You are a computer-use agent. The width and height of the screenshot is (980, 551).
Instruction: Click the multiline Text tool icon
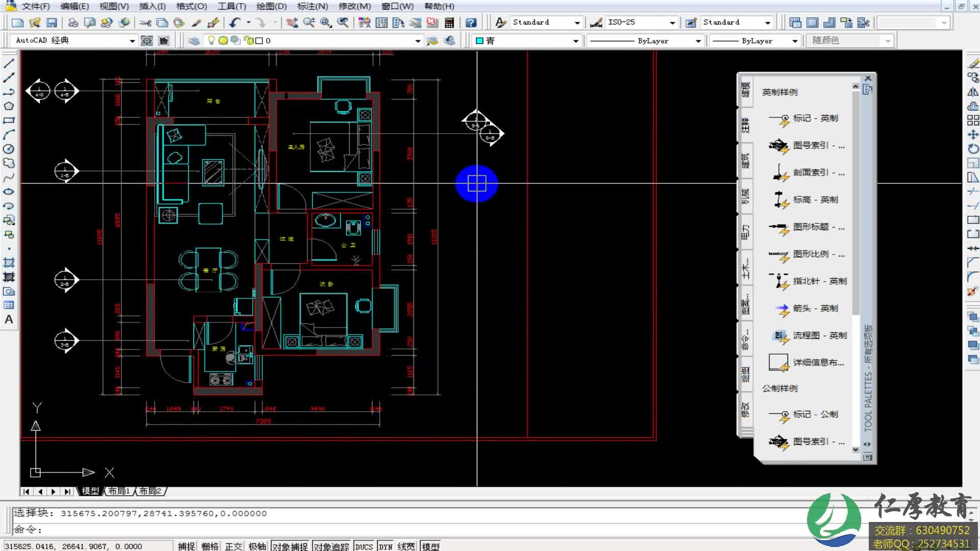click(x=9, y=320)
